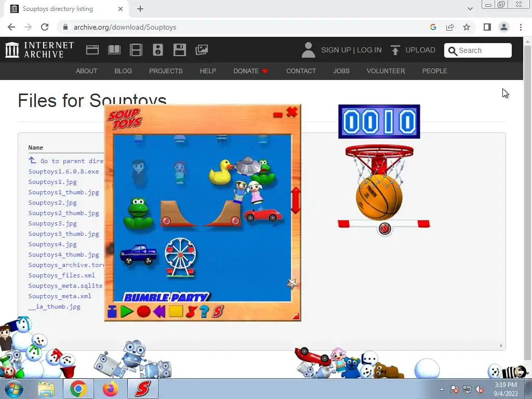Open Souptoys1.jpg file link

(x=52, y=182)
